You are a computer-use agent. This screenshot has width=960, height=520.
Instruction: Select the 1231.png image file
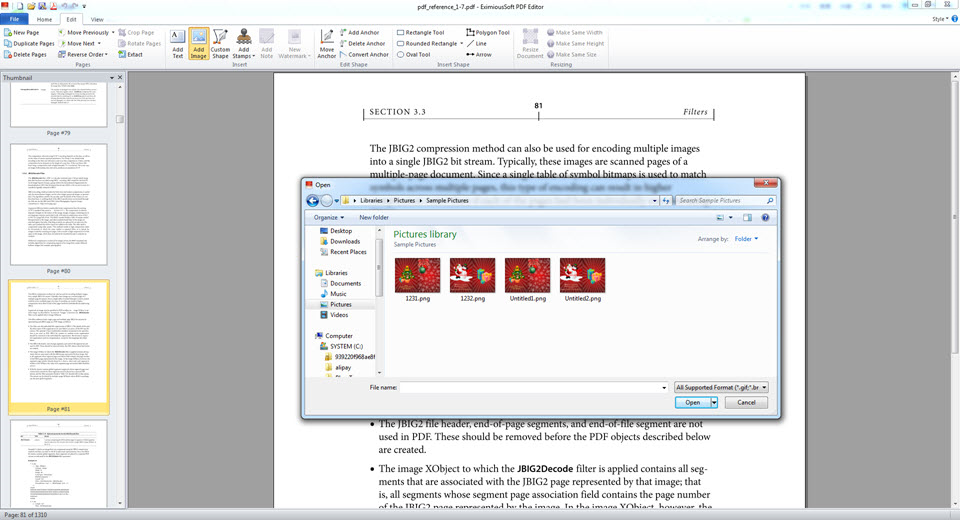[x=418, y=280]
